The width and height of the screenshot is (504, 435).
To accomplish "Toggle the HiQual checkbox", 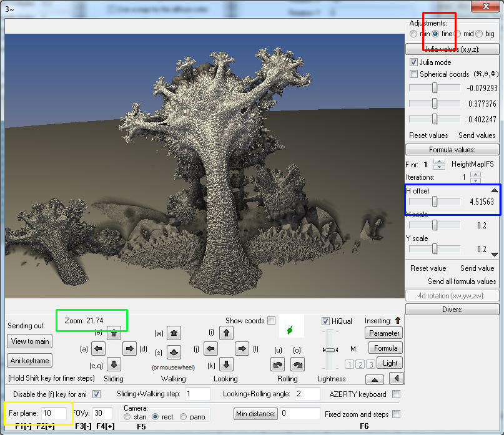I will click(x=325, y=321).
